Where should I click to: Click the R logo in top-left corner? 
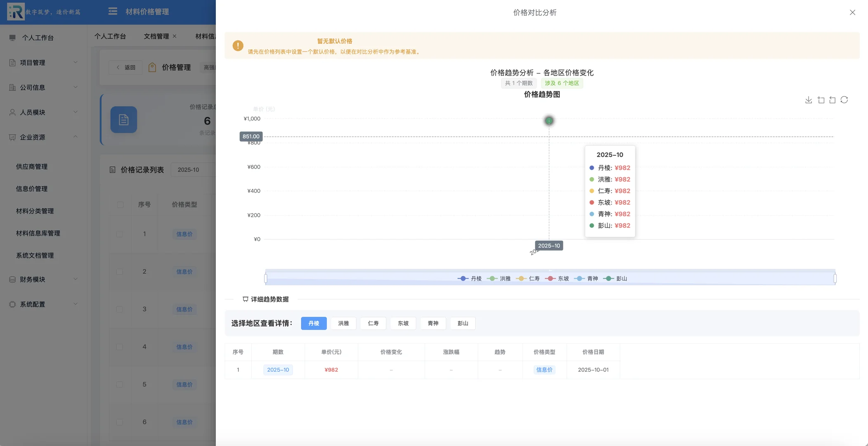pos(15,11)
